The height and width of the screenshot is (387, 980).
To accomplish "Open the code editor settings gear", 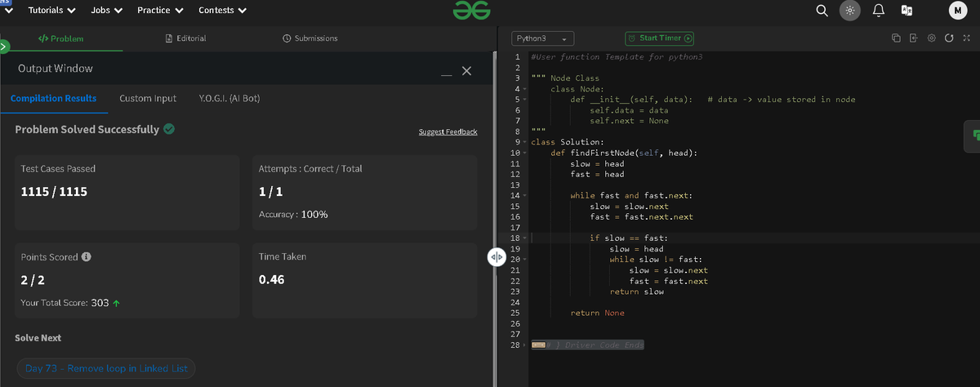I will 931,38.
